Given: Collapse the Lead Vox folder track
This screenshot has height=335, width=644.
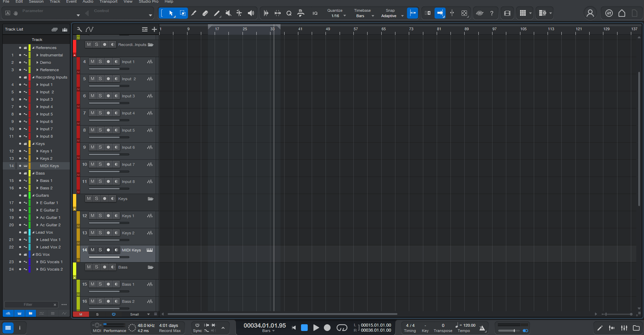Looking at the screenshot, I should [33, 232].
